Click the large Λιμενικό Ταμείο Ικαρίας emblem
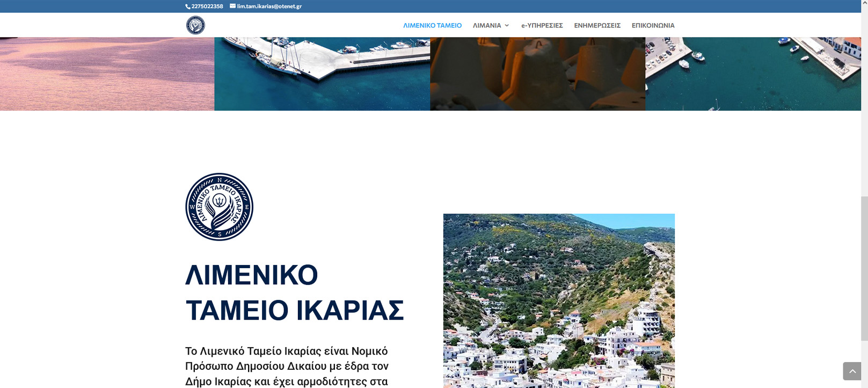868x388 pixels. [x=219, y=207]
